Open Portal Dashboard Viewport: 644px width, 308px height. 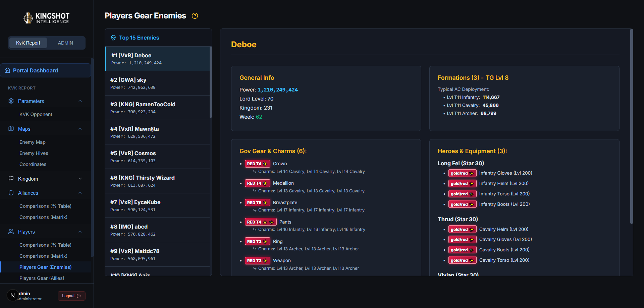pos(45,70)
